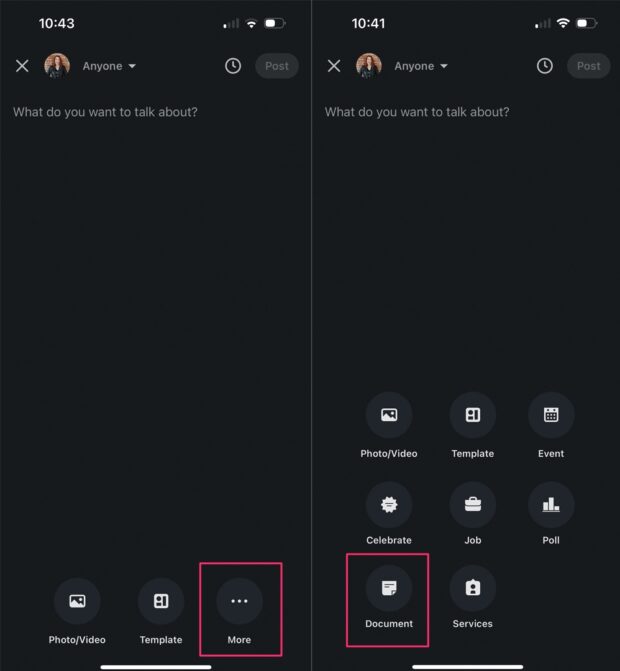Click the Post button in right screen
This screenshot has height=671, width=620.
pos(588,66)
